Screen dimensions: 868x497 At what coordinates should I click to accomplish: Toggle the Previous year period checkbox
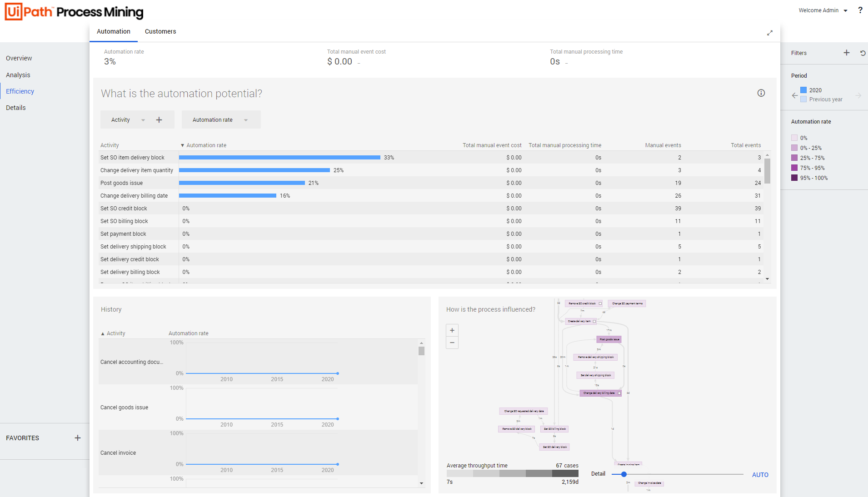pyautogui.click(x=803, y=99)
